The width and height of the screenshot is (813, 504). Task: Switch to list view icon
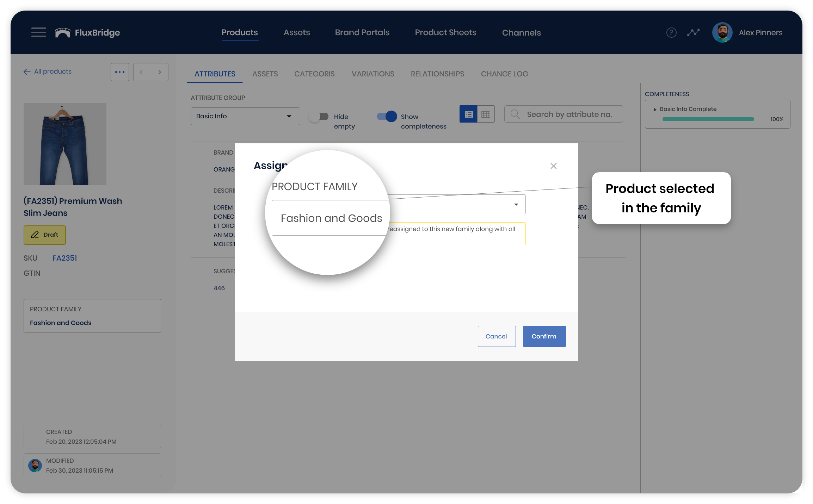(x=468, y=114)
